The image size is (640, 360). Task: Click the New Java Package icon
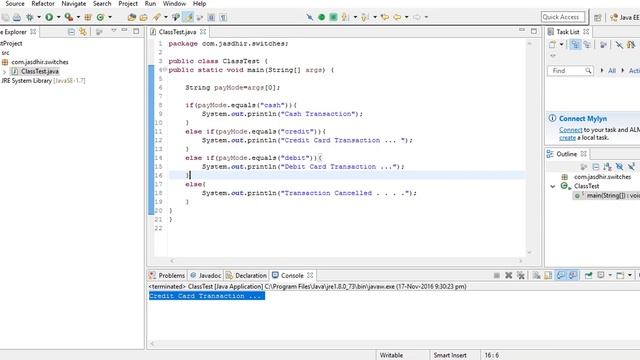click(x=88, y=17)
